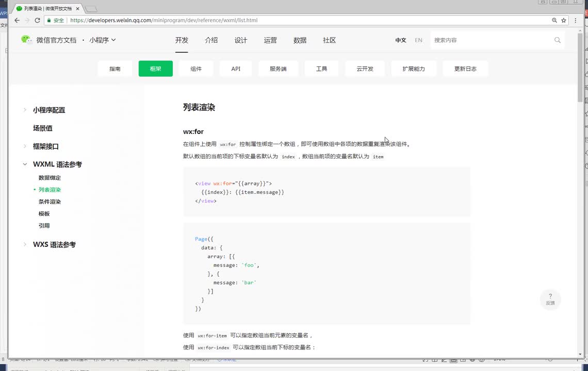Switch to 开发 top menu
The image size is (588, 371).
click(x=182, y=40)
